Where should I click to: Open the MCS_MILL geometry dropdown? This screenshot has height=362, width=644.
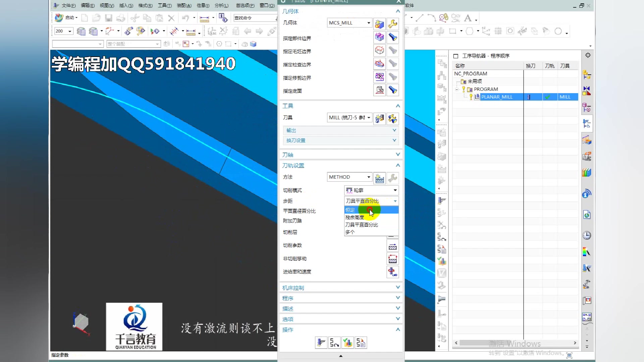coord(350,23)
